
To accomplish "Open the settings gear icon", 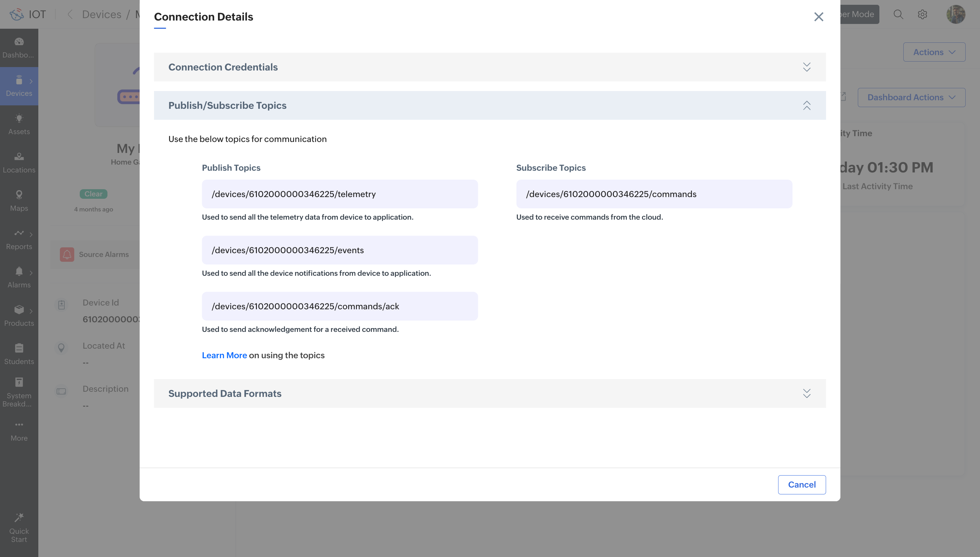I will coord(922,14).
